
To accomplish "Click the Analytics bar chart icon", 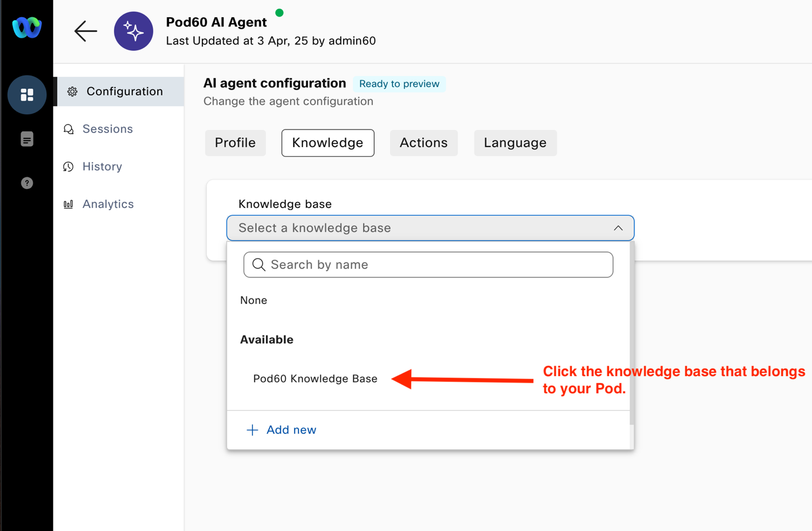I will coord(69,204).
